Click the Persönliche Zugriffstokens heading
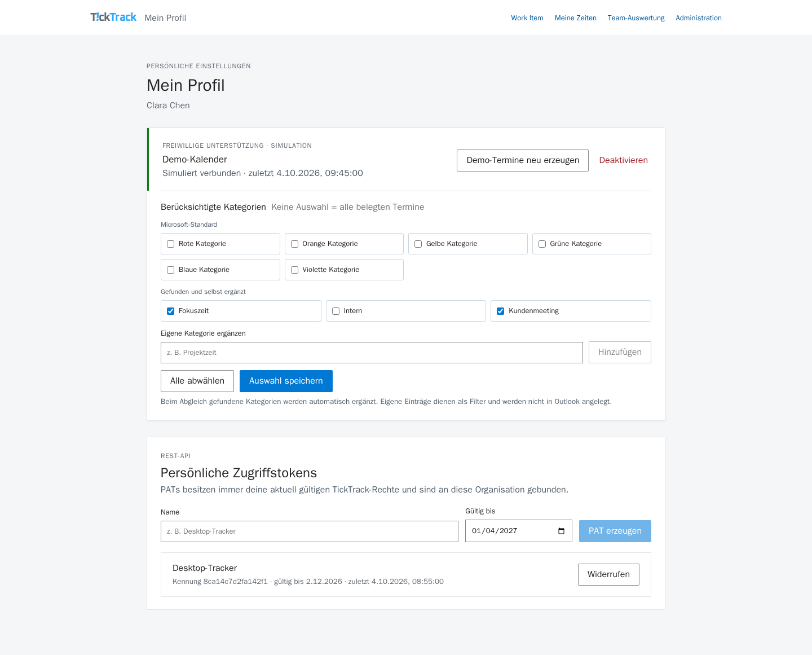Viewport: 812px width, 655px height. (239, 473)
